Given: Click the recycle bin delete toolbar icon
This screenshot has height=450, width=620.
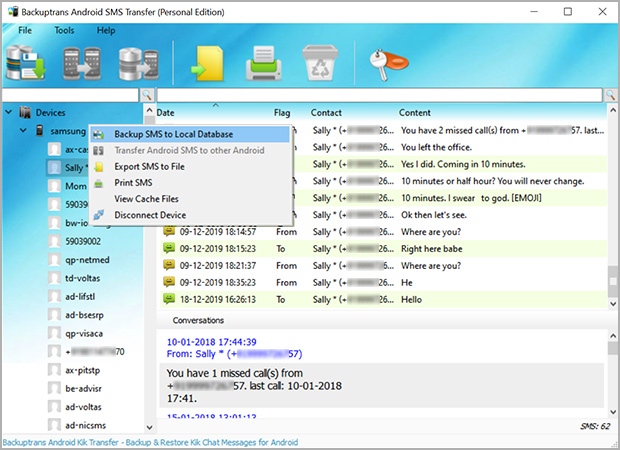Looking at the screenshot, I should pos(320,62).
